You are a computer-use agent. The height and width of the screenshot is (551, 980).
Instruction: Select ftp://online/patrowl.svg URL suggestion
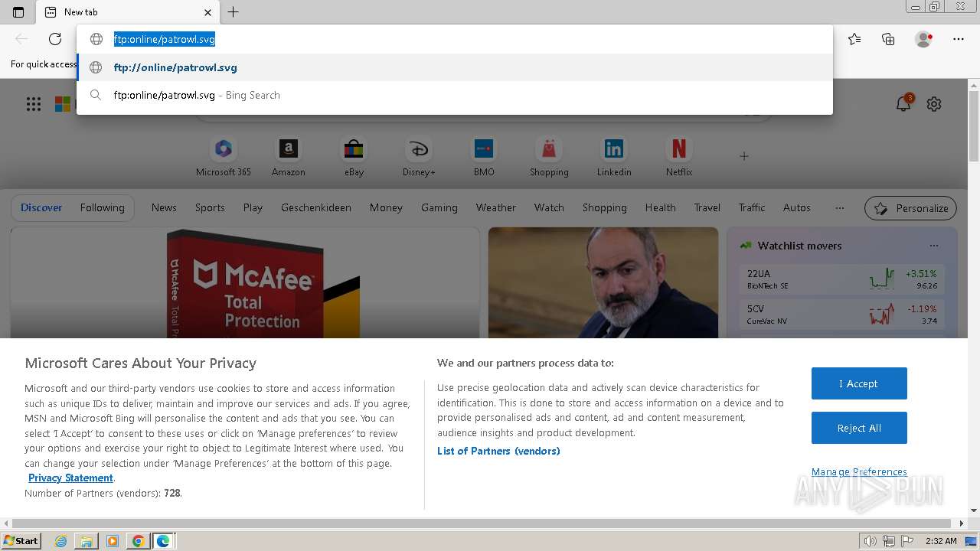tap(455, 67)
